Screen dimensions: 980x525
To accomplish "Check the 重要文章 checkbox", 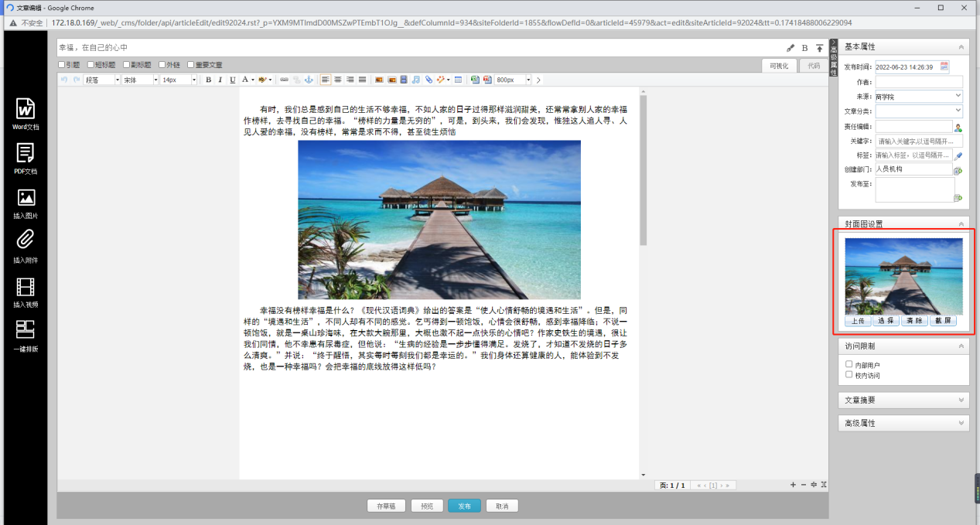I will pos(191,65).
